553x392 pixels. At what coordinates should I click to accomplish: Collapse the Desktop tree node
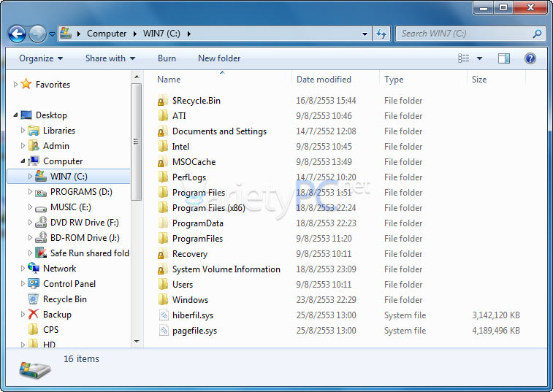[x=15, y=115]
